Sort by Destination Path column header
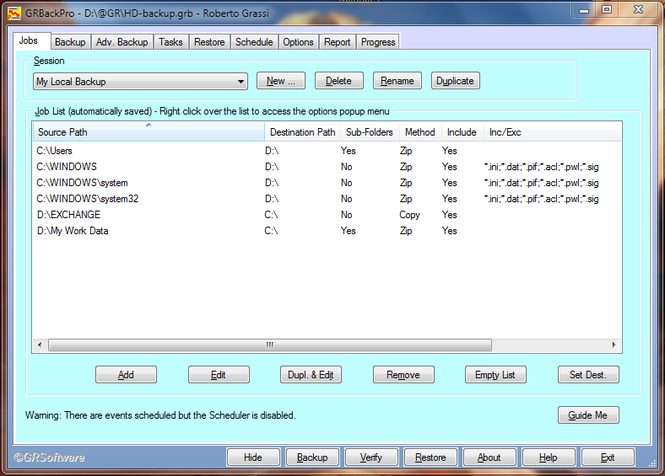This screenshot has height=476, width=665. [x=302, y=132]
